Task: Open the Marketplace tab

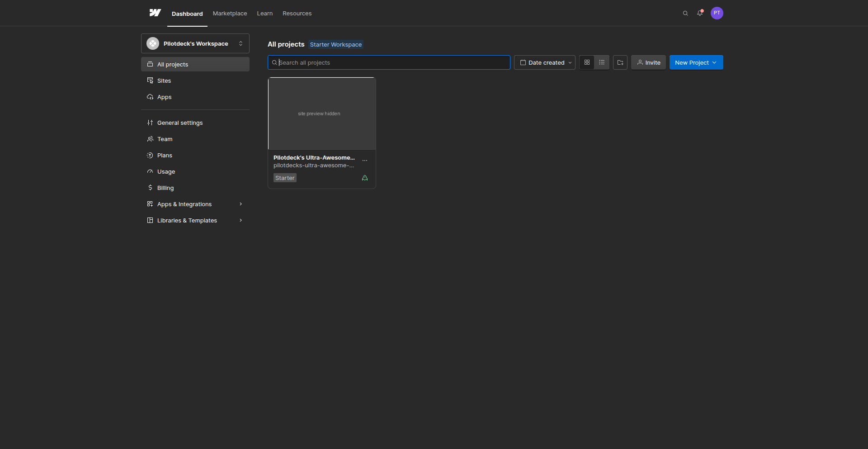Action: point(230,14)
